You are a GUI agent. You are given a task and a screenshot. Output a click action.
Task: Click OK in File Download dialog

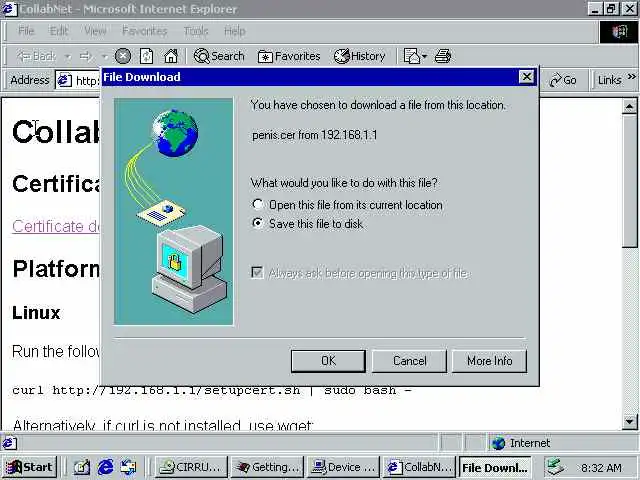[x=328, y=361]
